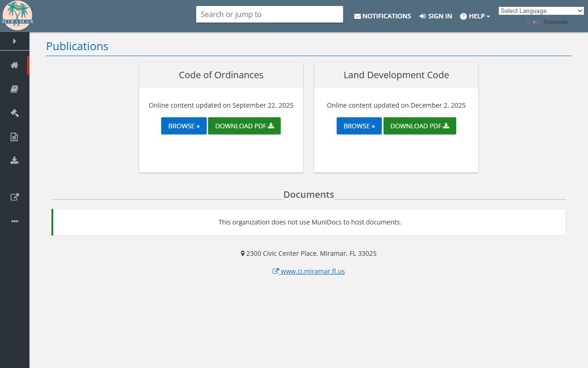The height and width of the screenshot is (368, 588).
Task: Click the Google Translate attribution
Action: click(x=547, y=22)
